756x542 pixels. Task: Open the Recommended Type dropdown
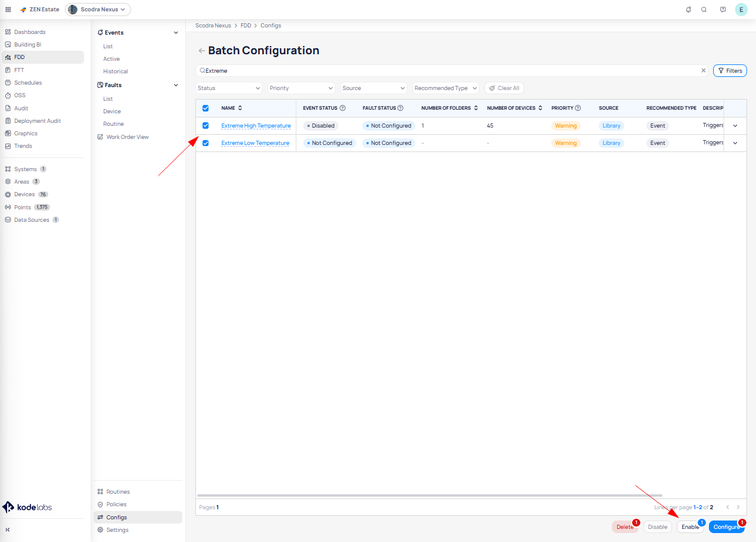446,88
